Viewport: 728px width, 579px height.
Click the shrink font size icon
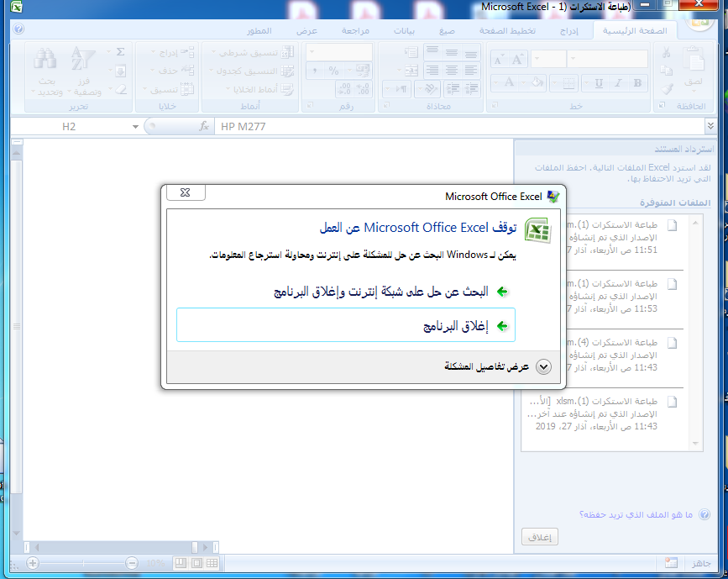[x=499, y=60]
